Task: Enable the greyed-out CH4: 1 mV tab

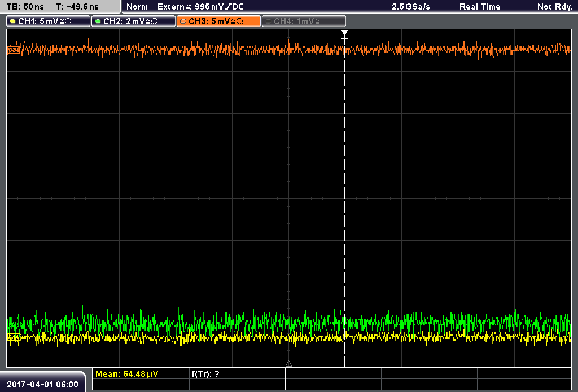Action: 304,21
